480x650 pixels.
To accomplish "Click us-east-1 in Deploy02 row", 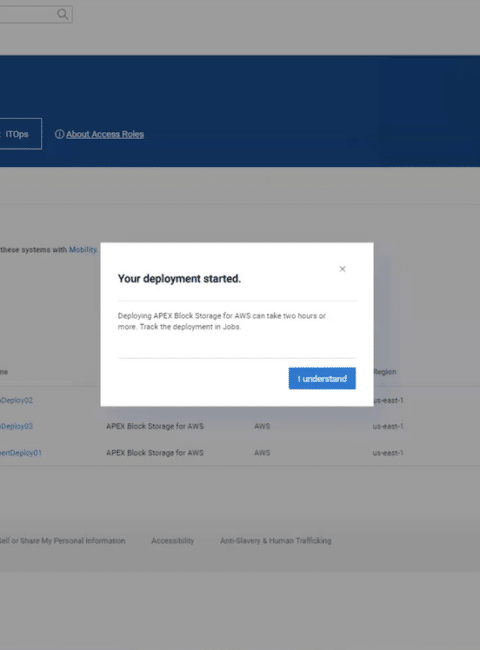I will (388, 400).
